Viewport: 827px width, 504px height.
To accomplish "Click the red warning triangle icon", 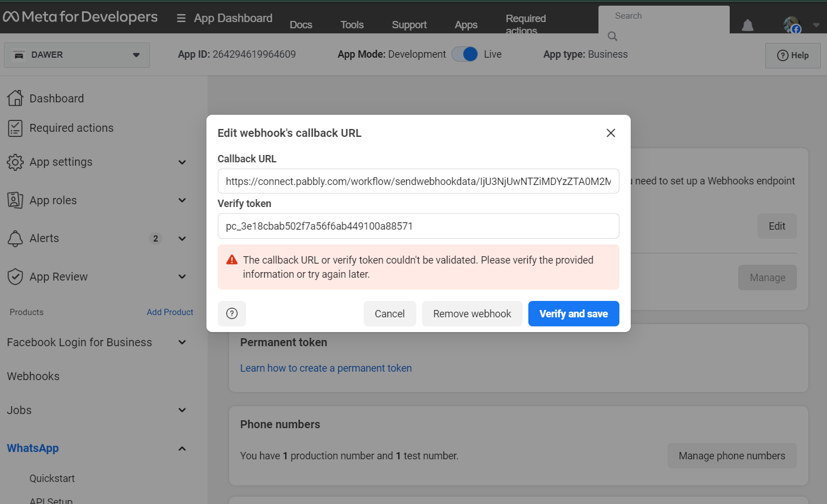I will 232,260.
